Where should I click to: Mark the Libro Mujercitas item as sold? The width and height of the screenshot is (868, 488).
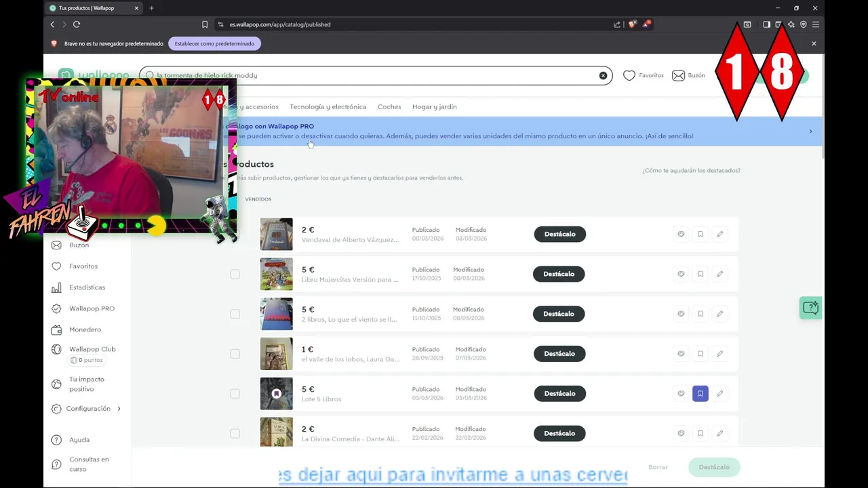[681, 274]
